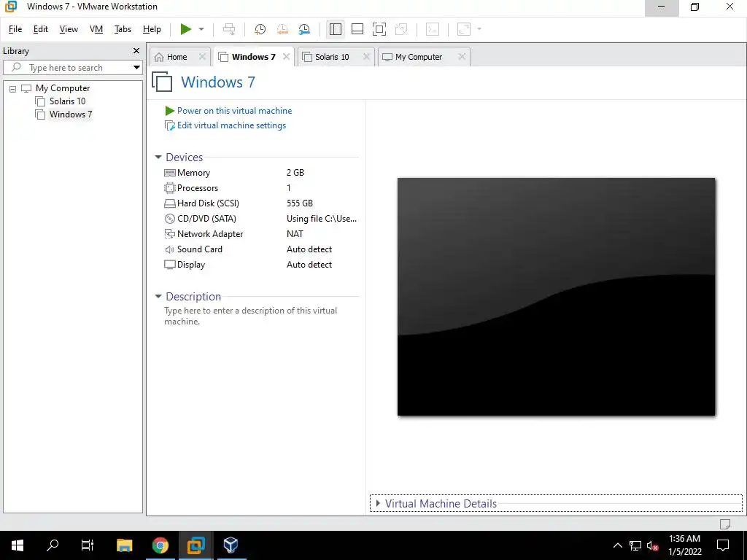This screenshot has width=747, height=560.
Task: Select My Computer in the Library tree
Action: 63,88
